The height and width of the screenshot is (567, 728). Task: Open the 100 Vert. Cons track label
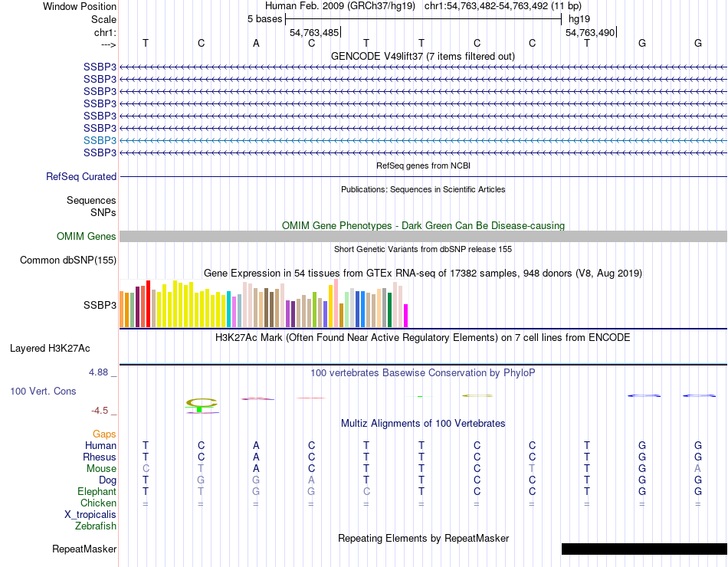point(43,391)
